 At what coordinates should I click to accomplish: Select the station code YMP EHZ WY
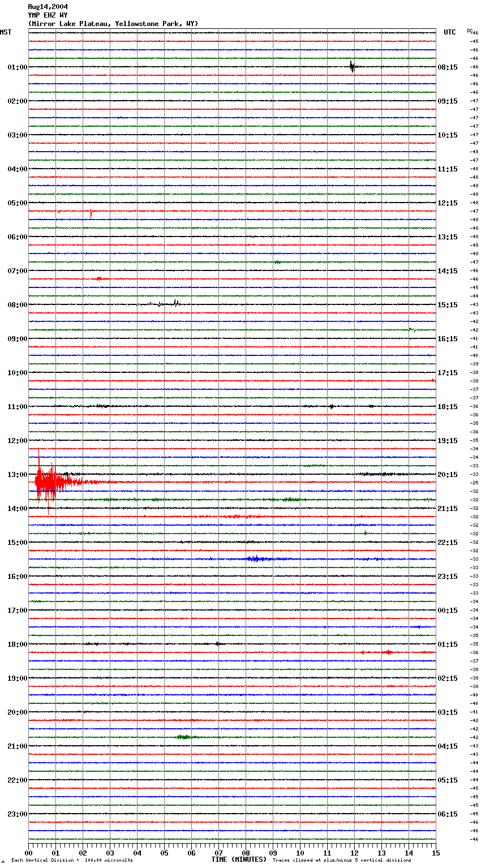click(x=48, y=15)
